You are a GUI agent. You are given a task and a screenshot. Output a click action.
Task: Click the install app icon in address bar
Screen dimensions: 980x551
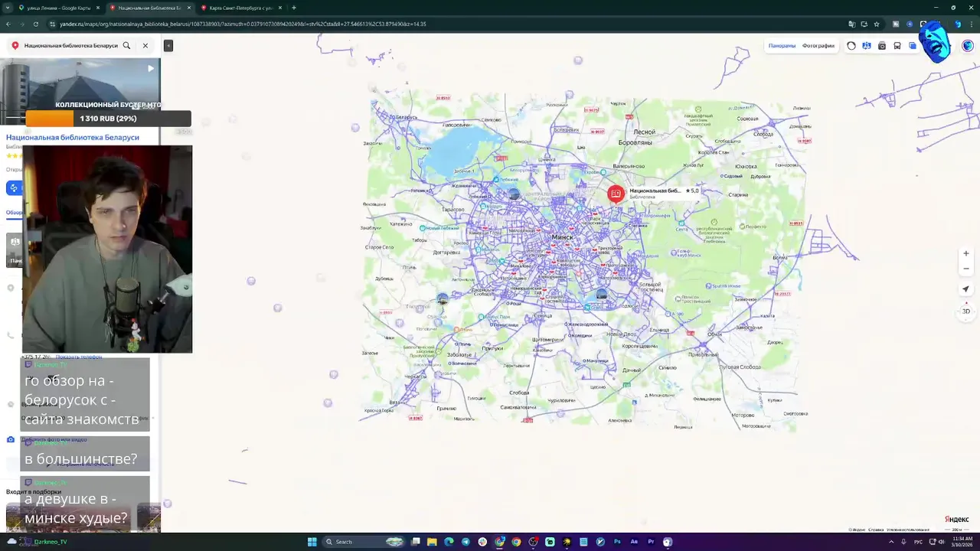864,24
